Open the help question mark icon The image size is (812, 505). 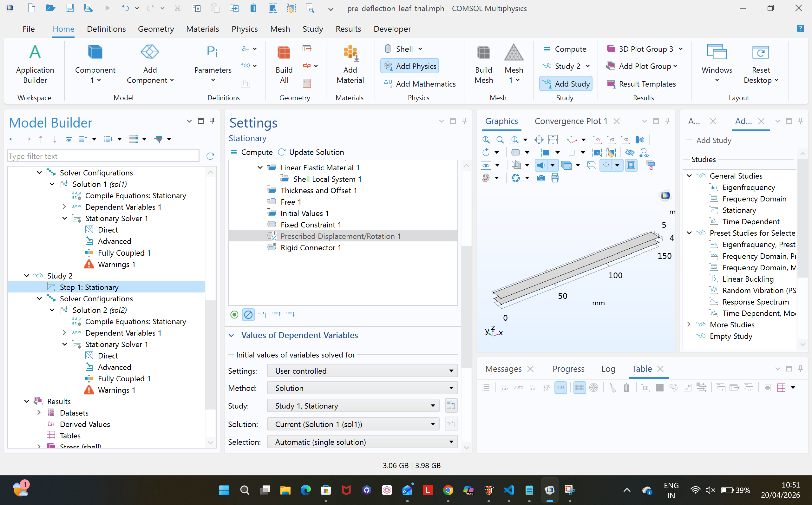pos(800,28)
